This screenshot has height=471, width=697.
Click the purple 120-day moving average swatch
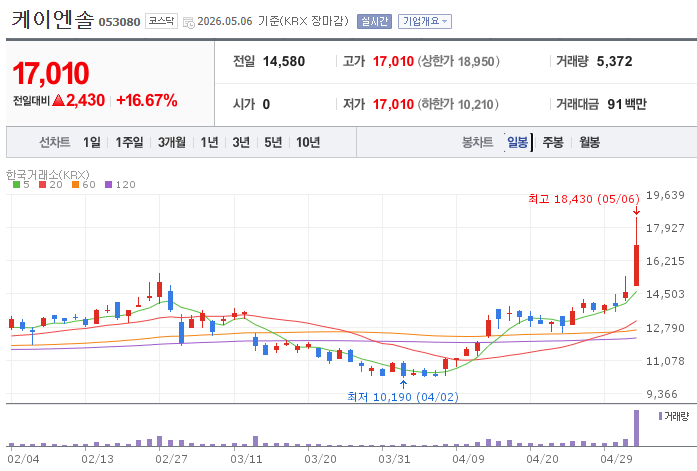(108, 184)
